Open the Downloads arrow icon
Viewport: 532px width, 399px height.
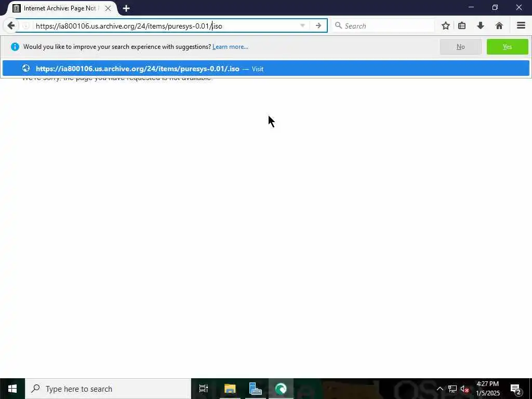coord(481,26)
